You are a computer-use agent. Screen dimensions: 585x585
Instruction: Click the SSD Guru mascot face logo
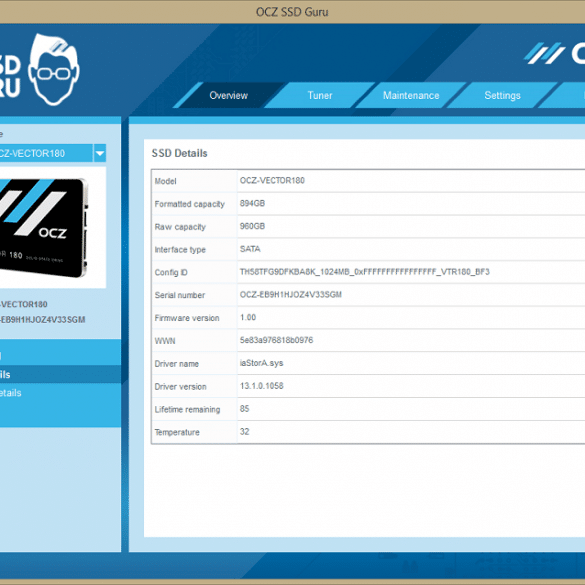pyautogui.click(x=54, y=69)
